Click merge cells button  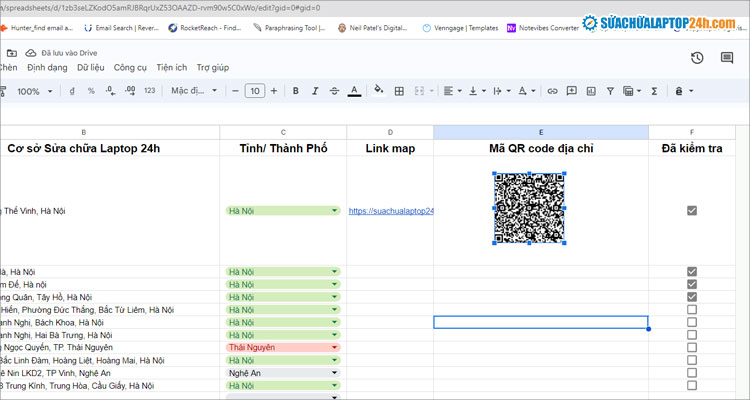pyautogui.click(x=419, y=91)
